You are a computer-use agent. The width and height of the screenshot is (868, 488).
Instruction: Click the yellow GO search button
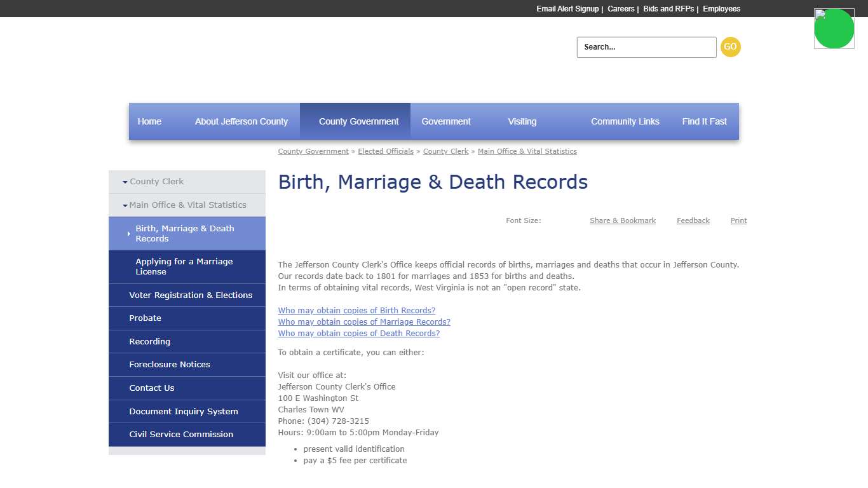730,46
